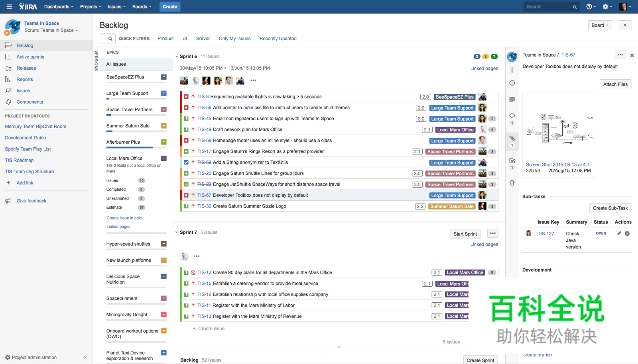Open the hamburger menu in top bar
This screenshot has height=364, width=638.
[10, 7]
